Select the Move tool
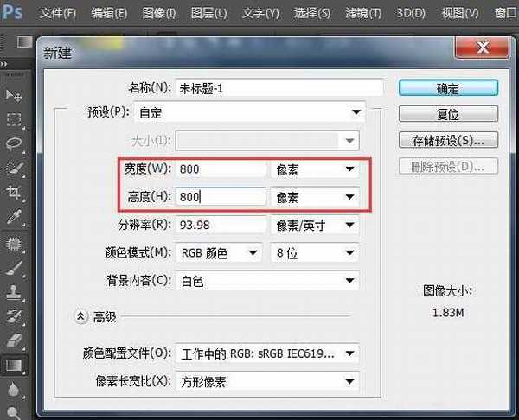The image size is (519, 420). tap(14, 94)
